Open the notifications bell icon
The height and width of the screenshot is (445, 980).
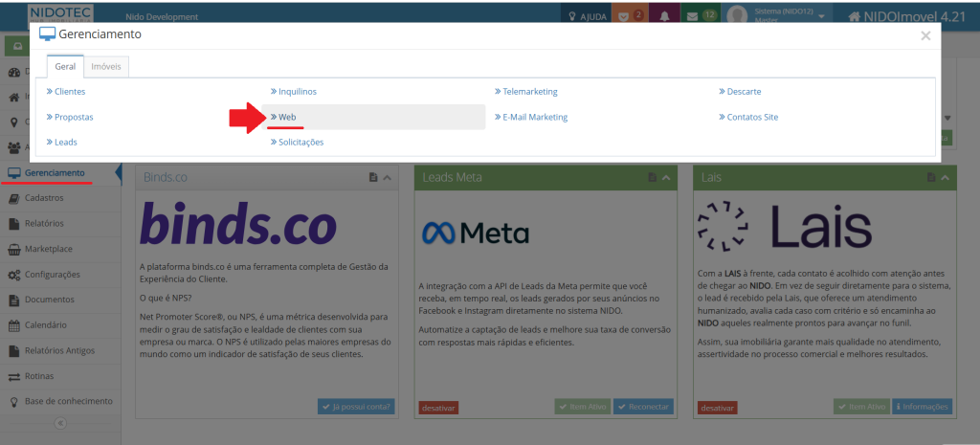662,16
